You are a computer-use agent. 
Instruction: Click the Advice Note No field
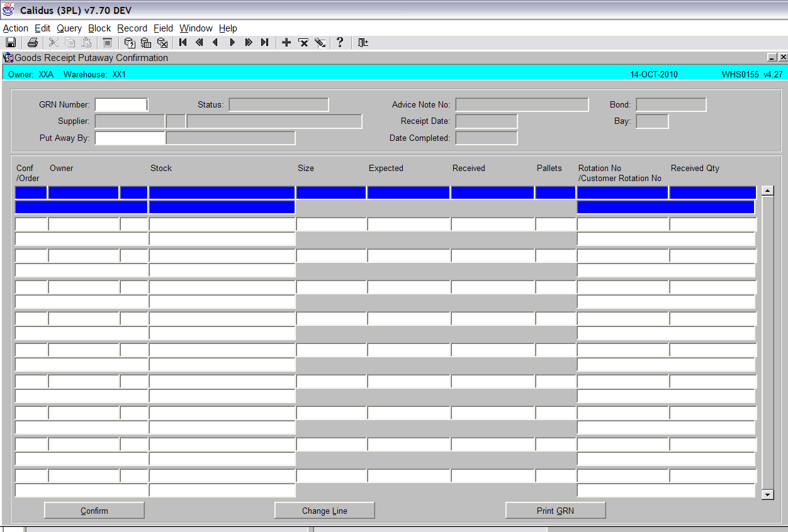pos(522,105)
